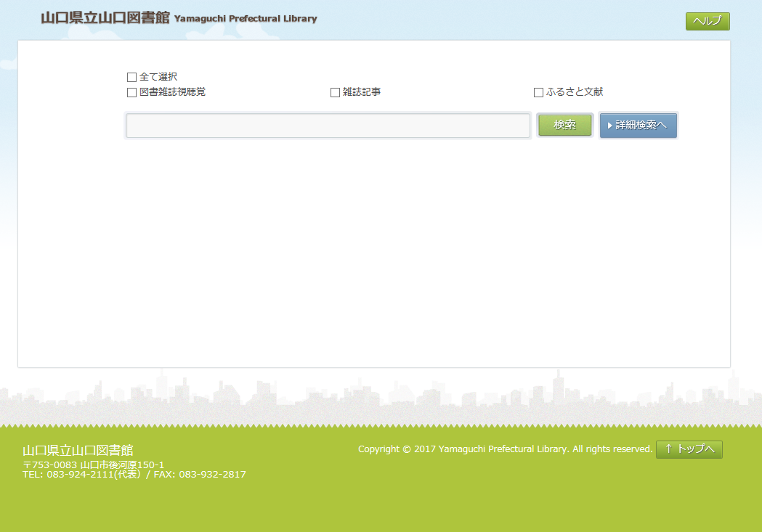Viewport: 762px width, 532px height.
Task: Click the triangle arrow on 詳細検索へ
Action: pos(610,126)
